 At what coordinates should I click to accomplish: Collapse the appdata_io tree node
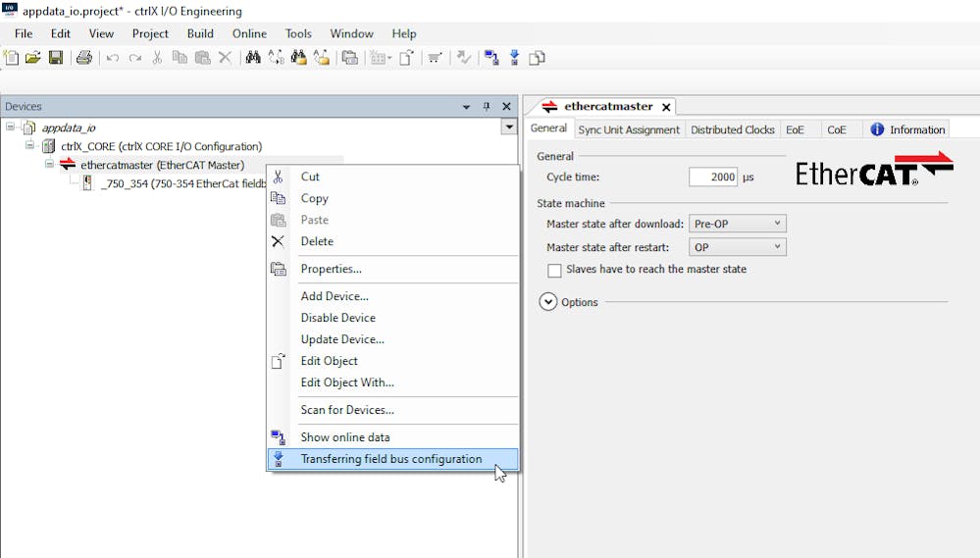[x=11, y=127]
